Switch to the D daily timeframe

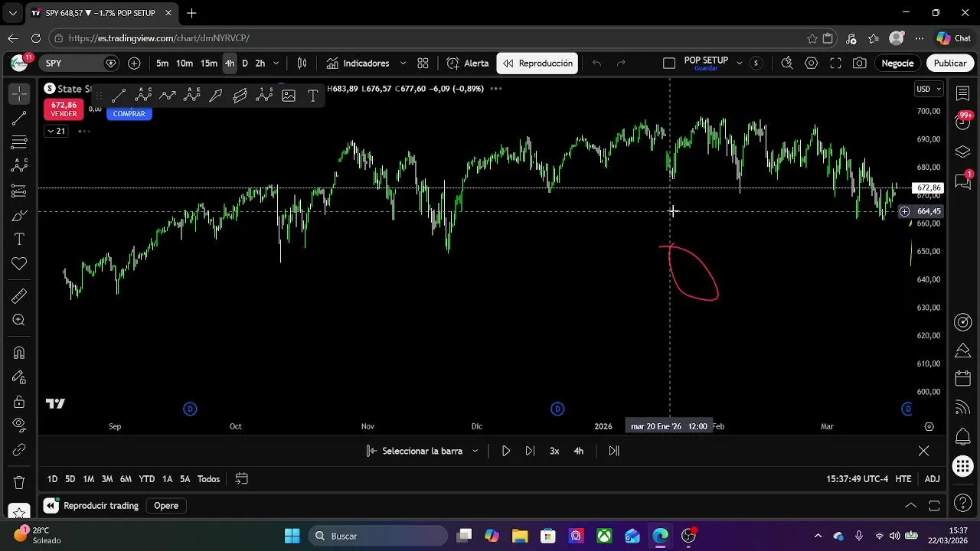click(x=245, y=64)
